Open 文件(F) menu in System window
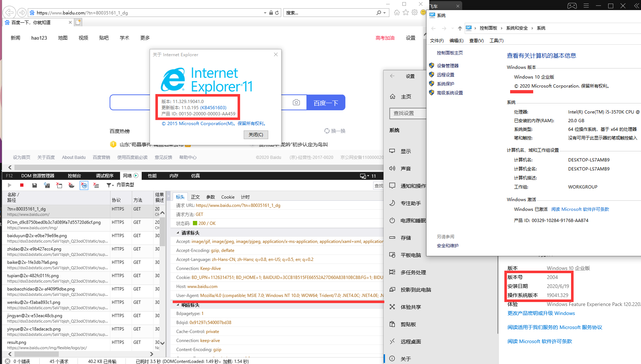Viewport: 641px width, 364px height. [437, 41]
